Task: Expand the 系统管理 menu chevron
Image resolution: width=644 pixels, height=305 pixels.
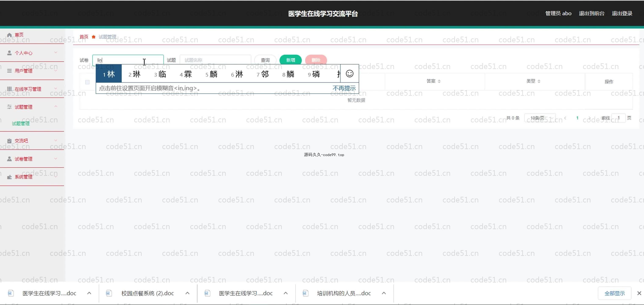Action: [56, 176]
